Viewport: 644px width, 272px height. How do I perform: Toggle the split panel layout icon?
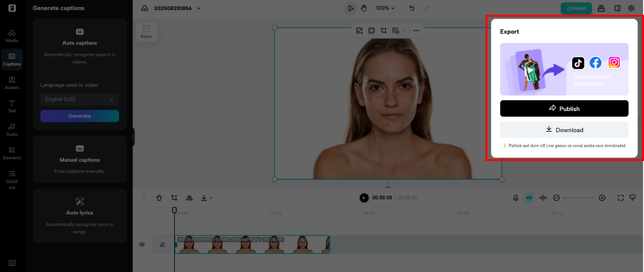(617, 8)
